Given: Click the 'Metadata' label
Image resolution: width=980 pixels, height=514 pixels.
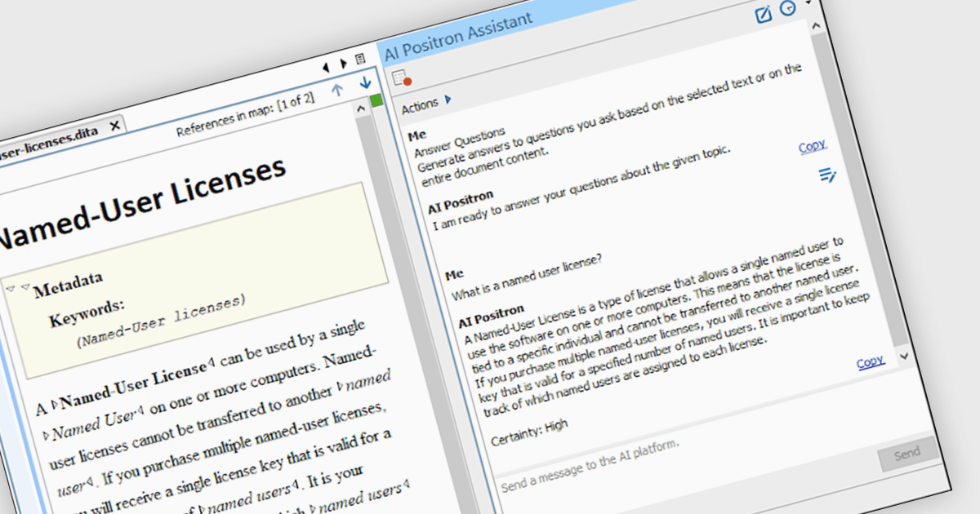Looking at the screenshot, I should (x=69, y=284).
